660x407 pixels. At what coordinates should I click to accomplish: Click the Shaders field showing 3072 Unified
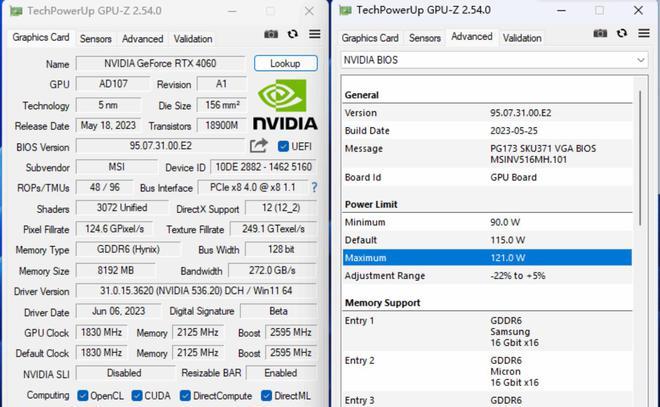(x=122, y=208)
